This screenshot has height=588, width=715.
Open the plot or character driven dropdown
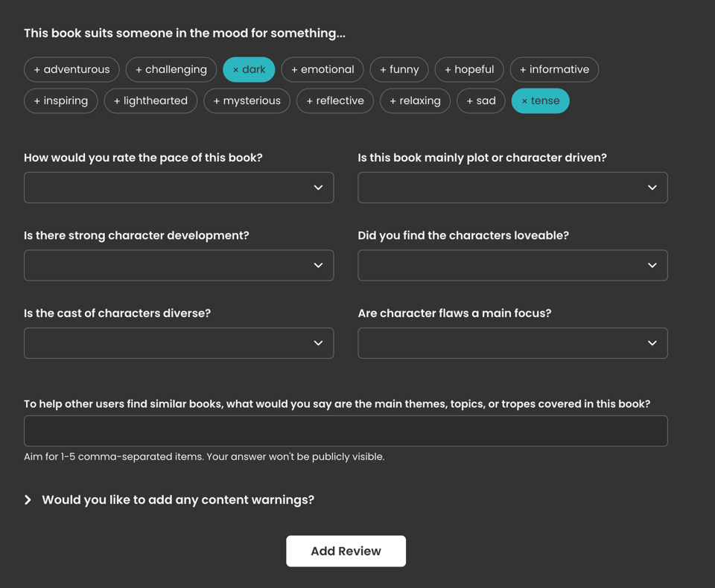coord(512,188)
